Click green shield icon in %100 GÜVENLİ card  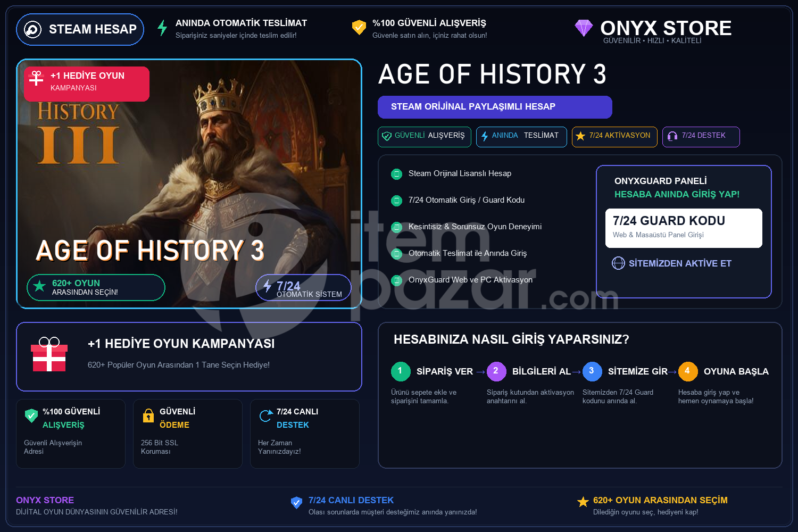31,415
